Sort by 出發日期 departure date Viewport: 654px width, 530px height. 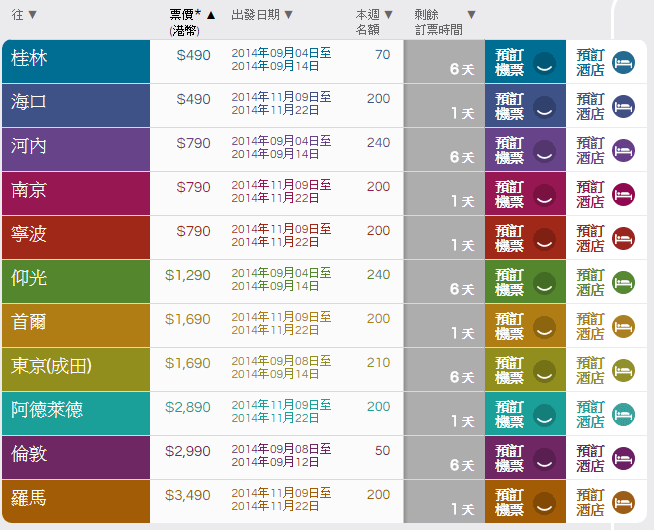click(x=262, y=15)
